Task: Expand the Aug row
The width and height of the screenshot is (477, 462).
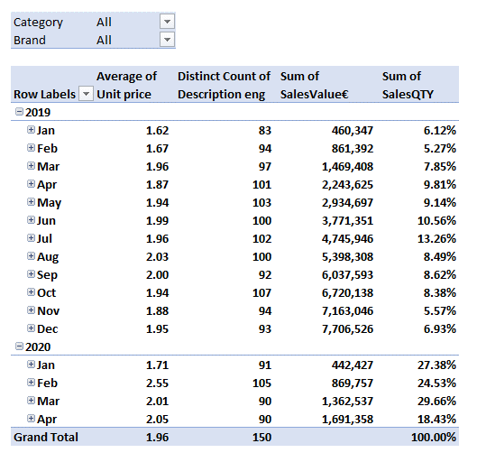Action: pos(31,256)
